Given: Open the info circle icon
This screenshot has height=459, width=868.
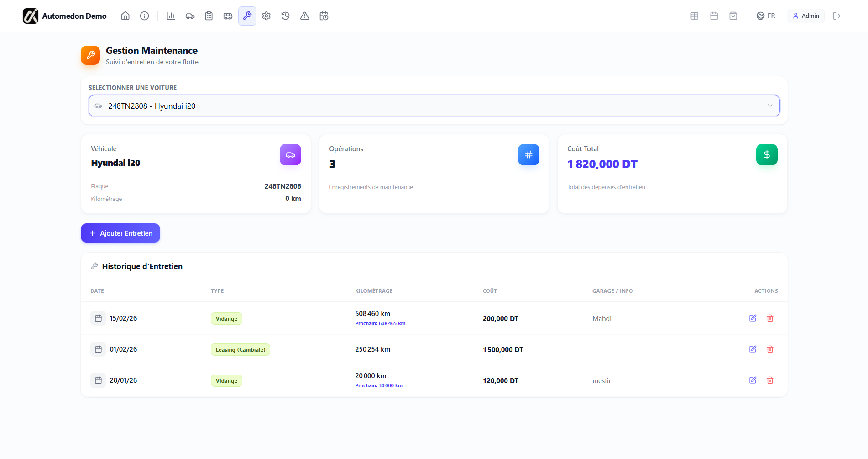Looking at the screenshot, I should 145,16.
